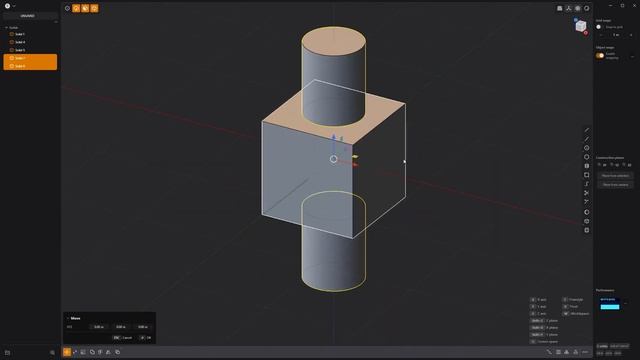Toggle the edge selection mode icon

click(x=76, y=8)
